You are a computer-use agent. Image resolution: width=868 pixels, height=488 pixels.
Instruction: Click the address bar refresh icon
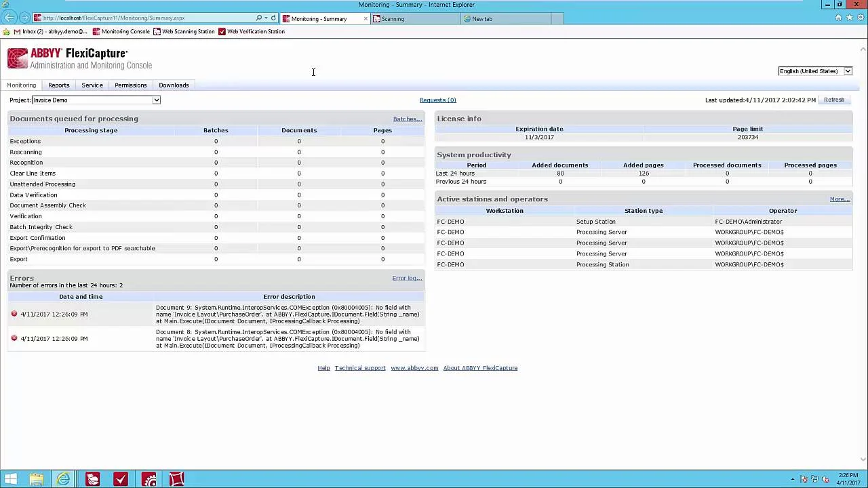273,18
